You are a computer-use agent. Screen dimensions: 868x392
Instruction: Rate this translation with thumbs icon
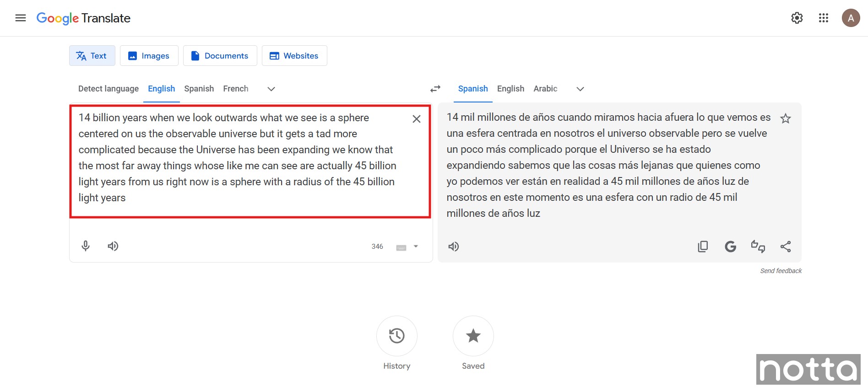(758, 247)
